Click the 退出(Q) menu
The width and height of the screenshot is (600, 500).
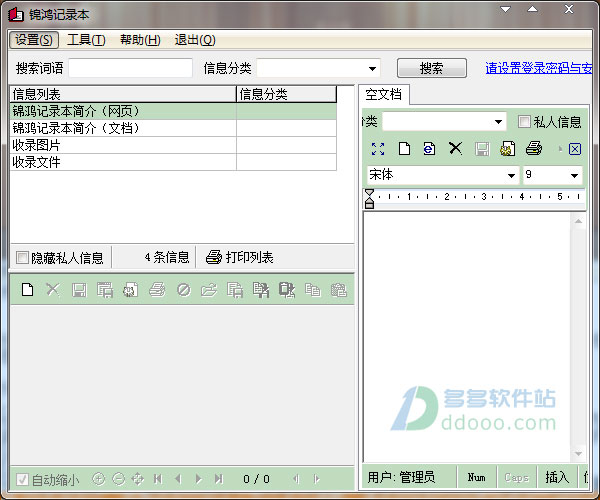click(x=195, y=40)
